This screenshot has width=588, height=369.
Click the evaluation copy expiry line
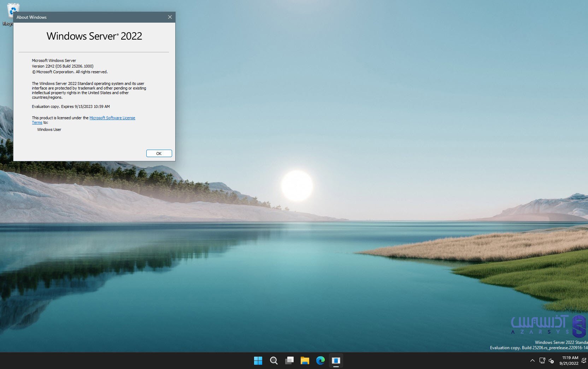tap(71, 106)
